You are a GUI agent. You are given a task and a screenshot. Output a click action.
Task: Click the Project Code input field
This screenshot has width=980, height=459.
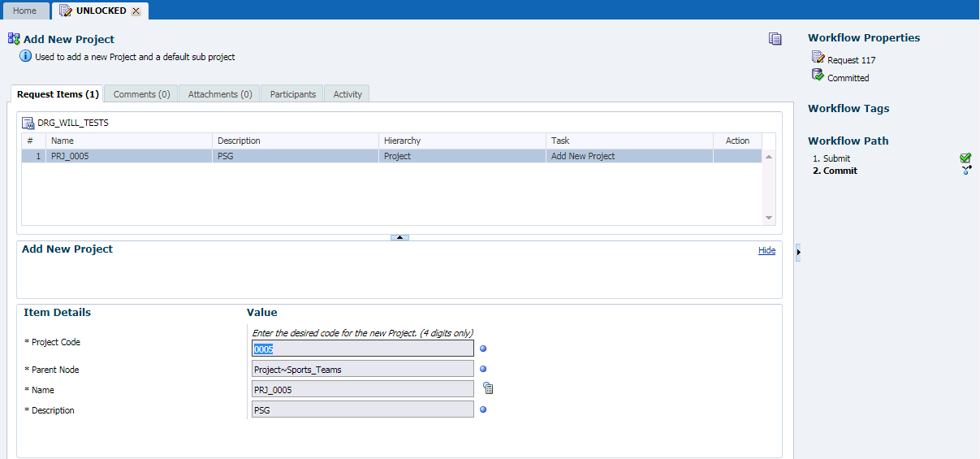[363, 349]
